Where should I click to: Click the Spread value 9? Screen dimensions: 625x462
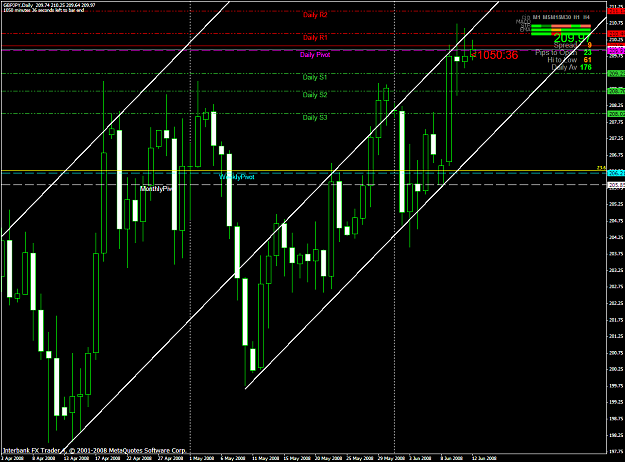(590, 45)
